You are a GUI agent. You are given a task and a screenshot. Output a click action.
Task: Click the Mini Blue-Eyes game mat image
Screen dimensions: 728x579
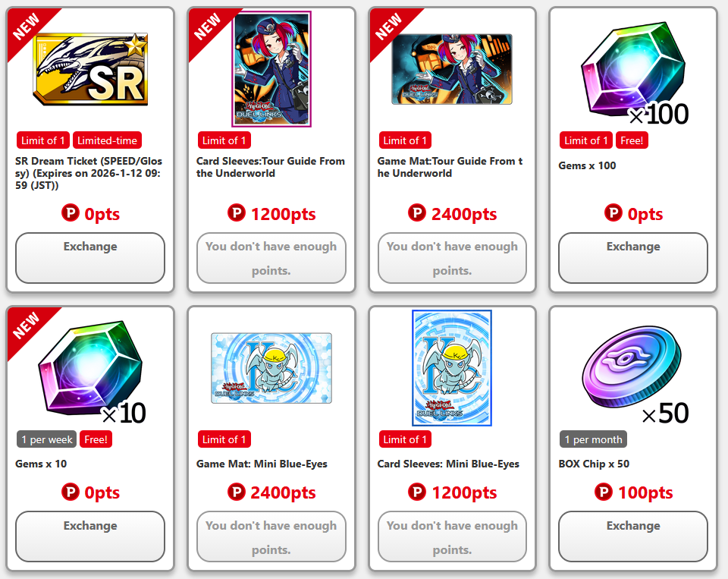271,368
